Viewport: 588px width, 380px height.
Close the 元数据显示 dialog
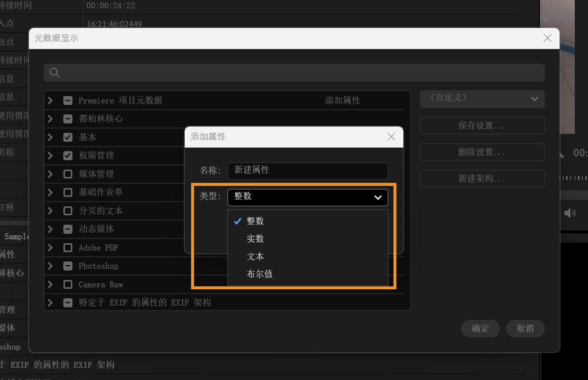[548, 38]
